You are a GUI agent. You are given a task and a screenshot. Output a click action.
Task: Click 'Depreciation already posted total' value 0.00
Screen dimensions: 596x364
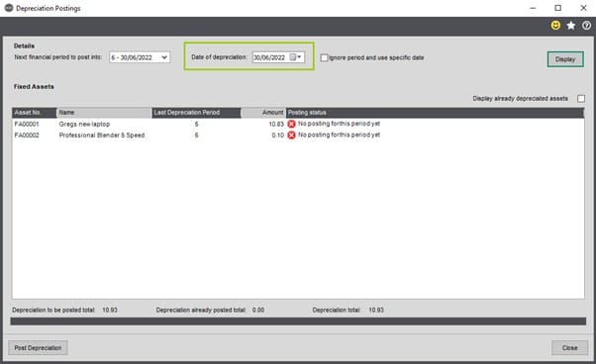point(258,311)
